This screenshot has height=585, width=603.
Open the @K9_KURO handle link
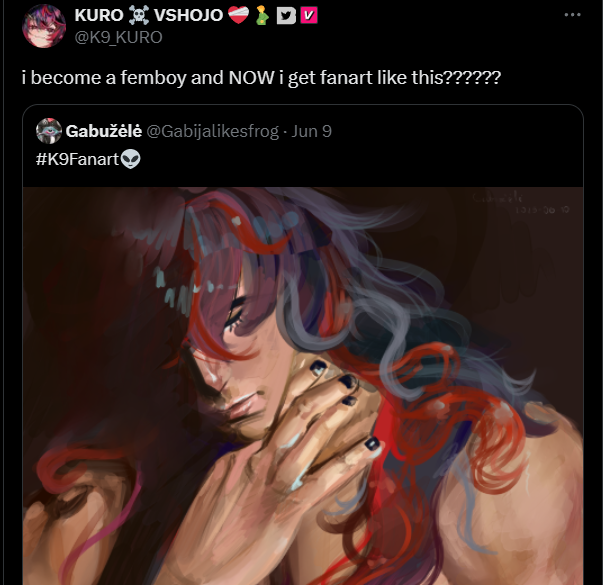click(x=118, y=37)
